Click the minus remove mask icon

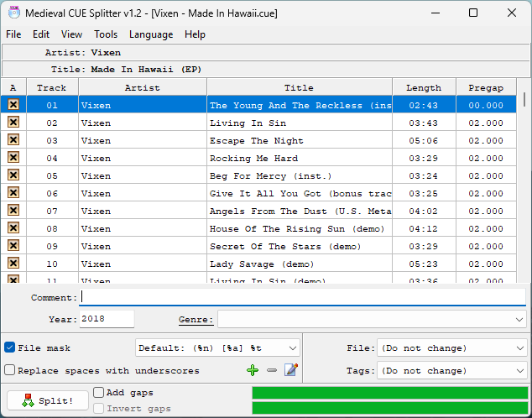[271, 370]
